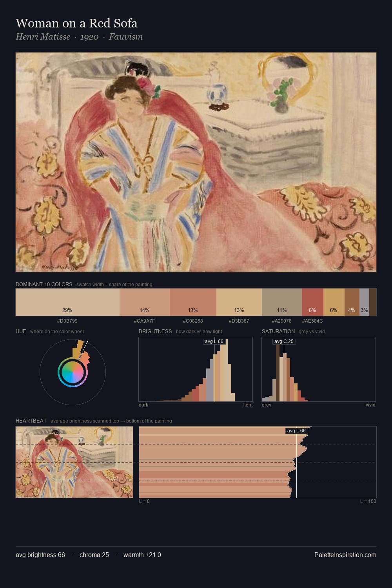The height and width of the screenshot is (588, 392).
Task: Click the 'vivid' saturation axis label
Action: pos(370,405)
